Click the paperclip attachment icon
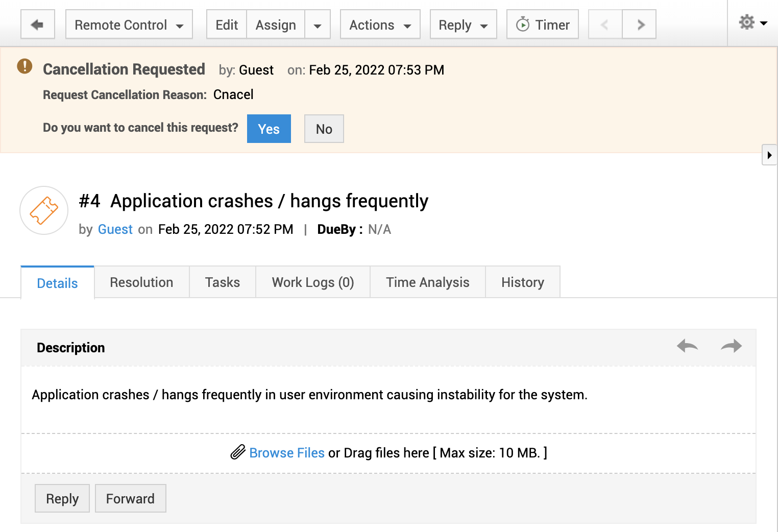778x532 pixels. tap(238, 452)
